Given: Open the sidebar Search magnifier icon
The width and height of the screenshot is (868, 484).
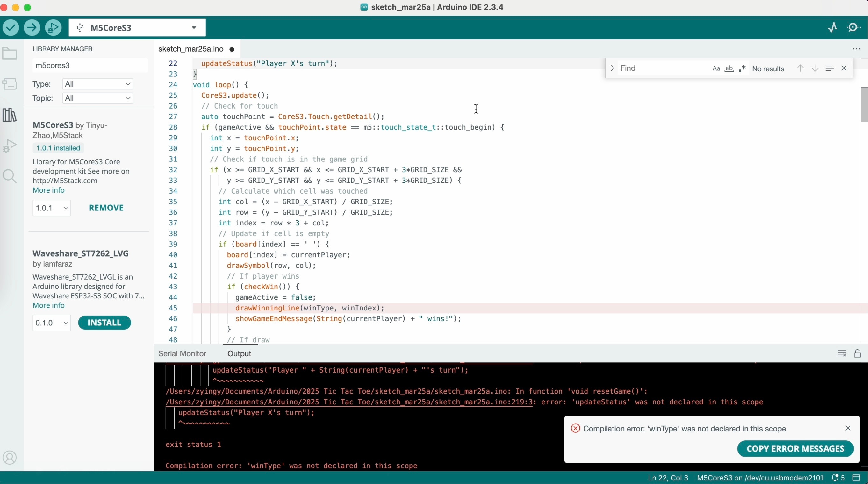Looking at the screenshot, I should pos(10,176).
